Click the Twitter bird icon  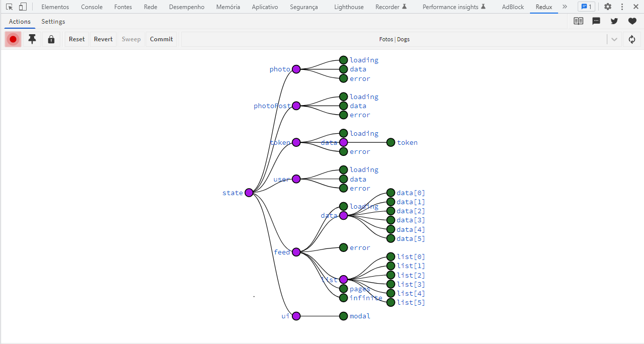pyautogui.click(x=614, y=21)
